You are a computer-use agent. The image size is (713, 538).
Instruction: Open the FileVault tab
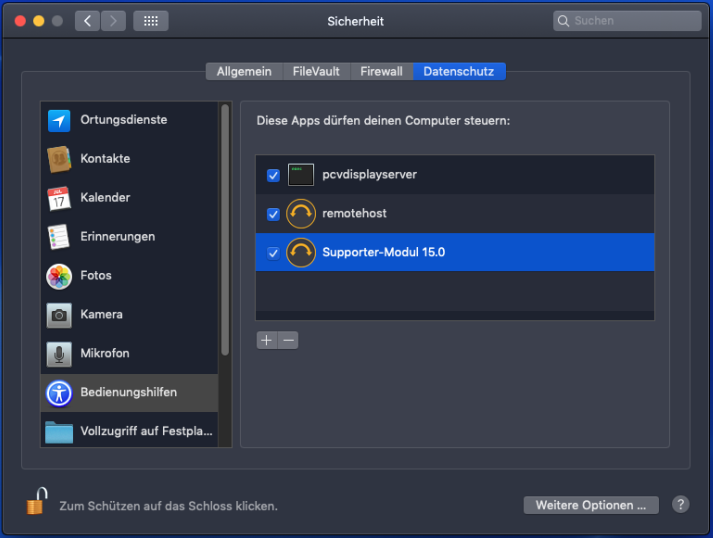point(316,71)
